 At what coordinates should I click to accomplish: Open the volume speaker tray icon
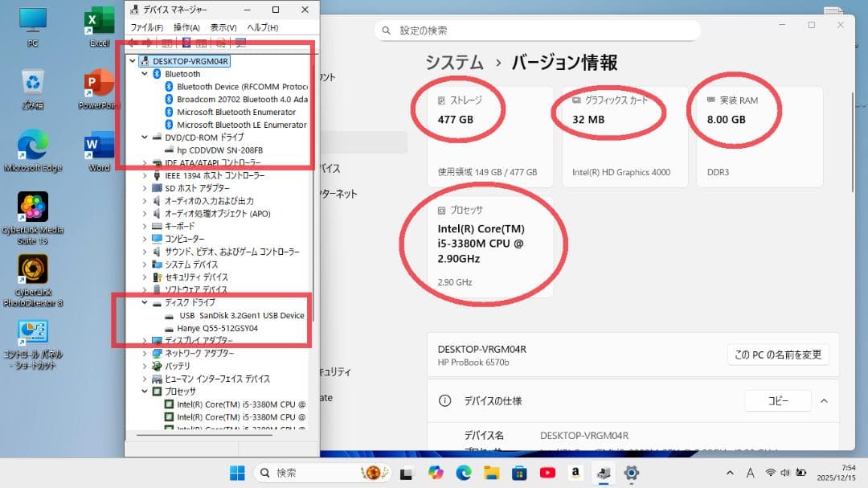point(785,473)
